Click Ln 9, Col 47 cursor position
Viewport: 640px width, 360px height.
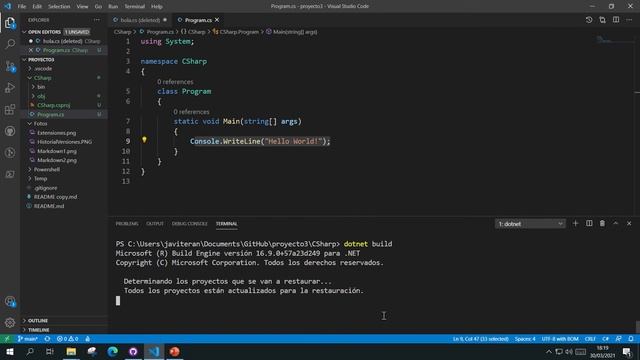click(x=481, y=339)
